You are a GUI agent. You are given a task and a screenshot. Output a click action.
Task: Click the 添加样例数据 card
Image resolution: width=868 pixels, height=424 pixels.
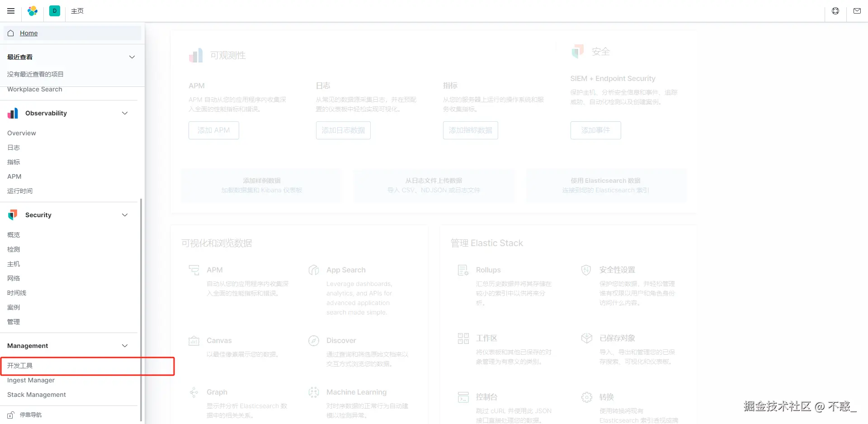tap(261, 186)
